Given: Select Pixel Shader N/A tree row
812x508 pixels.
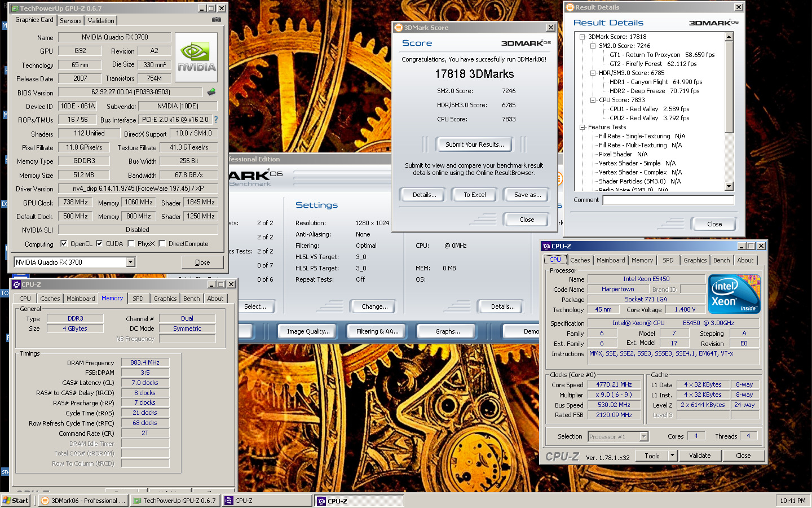Looking at the screenshot, I should coord(623,154).
